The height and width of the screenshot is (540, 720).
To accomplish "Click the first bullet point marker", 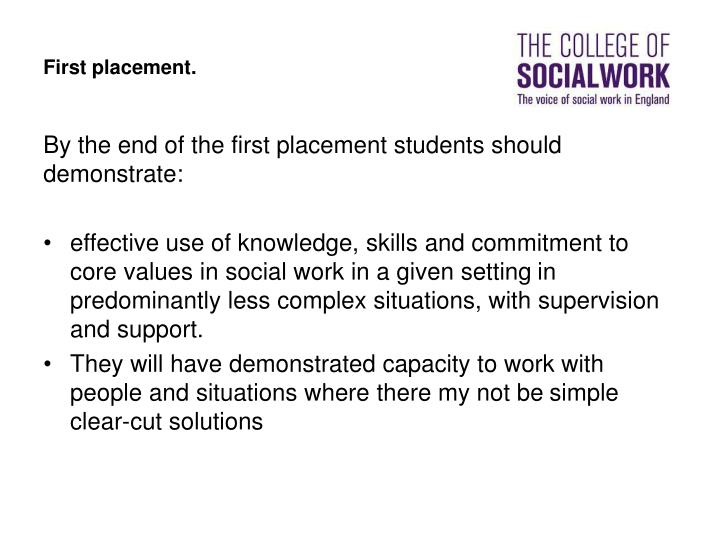I will [50, 241].
